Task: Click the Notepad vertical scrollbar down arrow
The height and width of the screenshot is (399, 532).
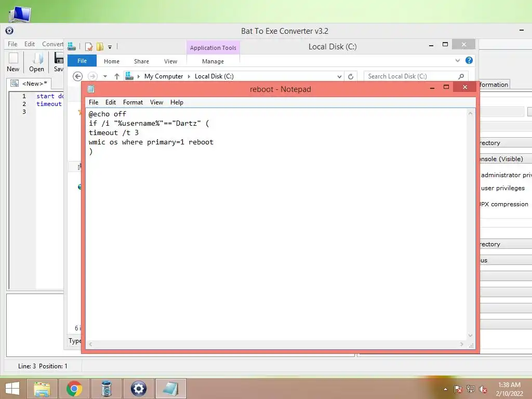Action: pyautogui.click(x=471, y=336)
